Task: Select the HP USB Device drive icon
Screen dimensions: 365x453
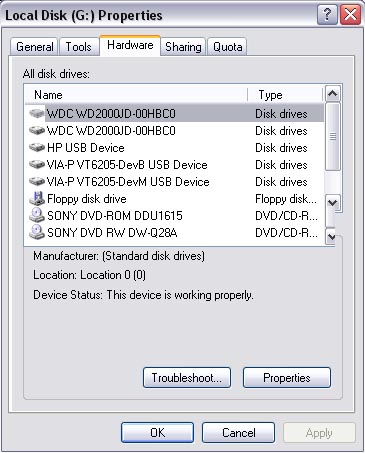Action: pyautogui.click(x=37, y=147)
